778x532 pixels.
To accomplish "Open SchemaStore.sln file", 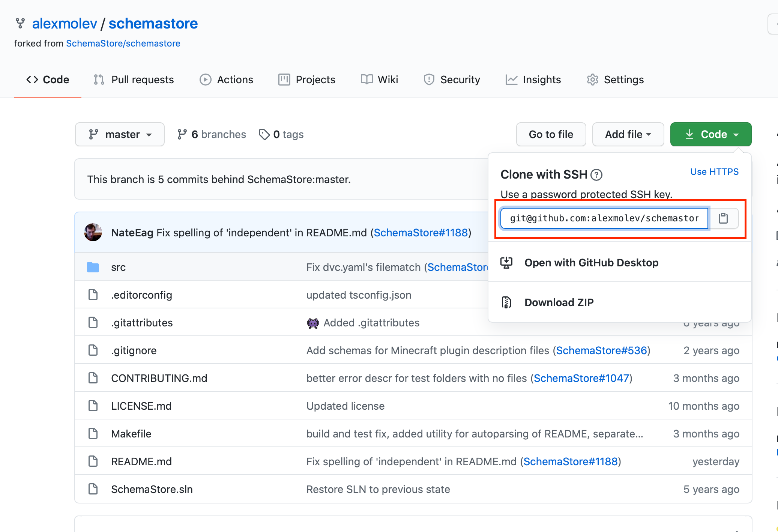I will pyautogui.click(x=152, y=489).
